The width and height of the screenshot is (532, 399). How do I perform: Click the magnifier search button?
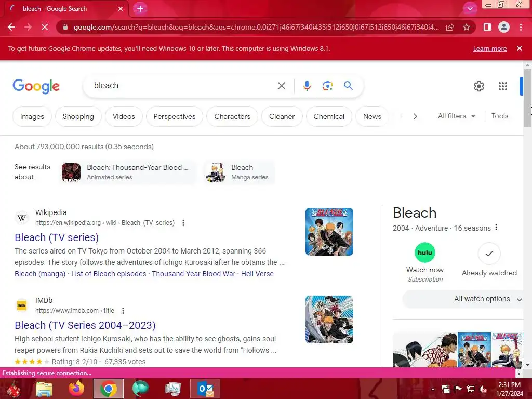point(348,86)
